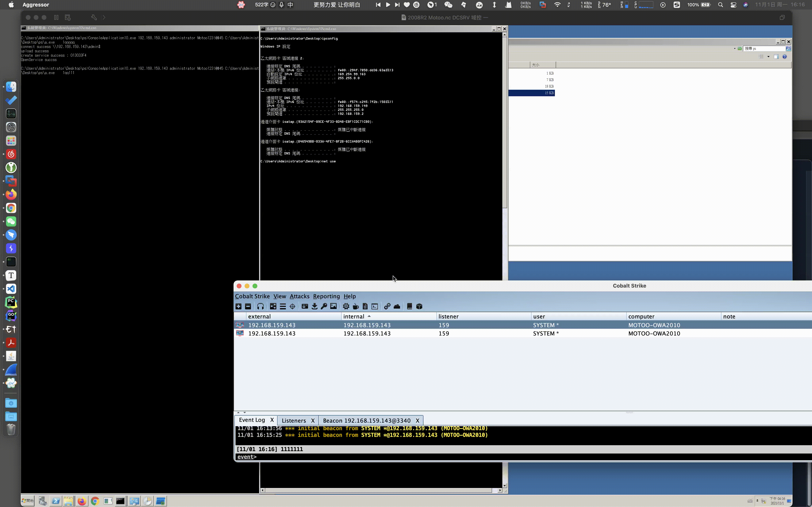The width and height of the screenshot is (812, 507).
Task: Sort sessions by internal column header
Action: (354, 316)
